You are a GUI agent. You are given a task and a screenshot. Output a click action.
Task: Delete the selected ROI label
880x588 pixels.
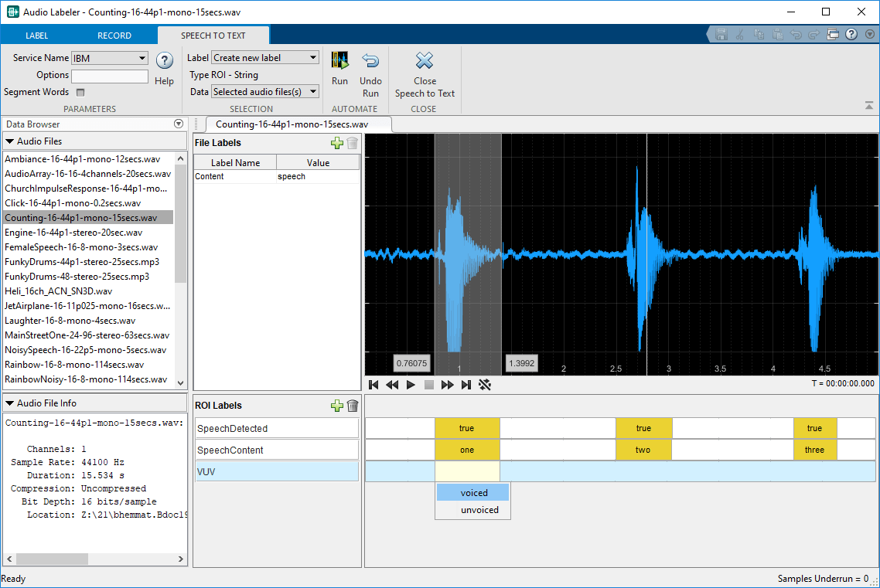[x=353, y=406]
